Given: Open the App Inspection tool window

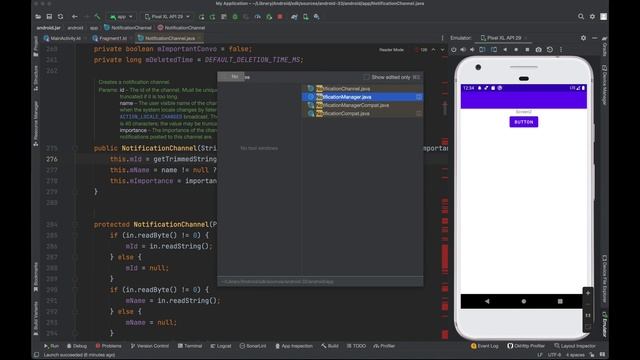Looking at the screenshot, I should [x=294, y=346].
